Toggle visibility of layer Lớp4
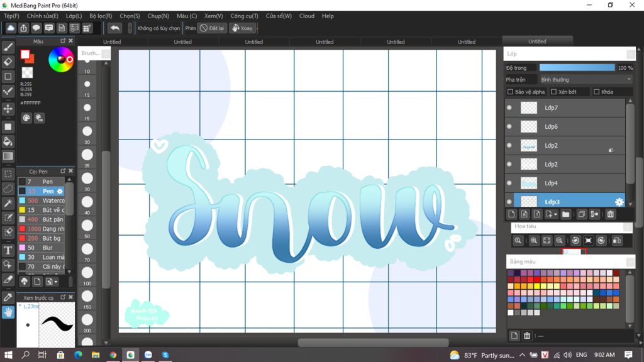The width and height of the screenshot is (644, 362). 509,183
